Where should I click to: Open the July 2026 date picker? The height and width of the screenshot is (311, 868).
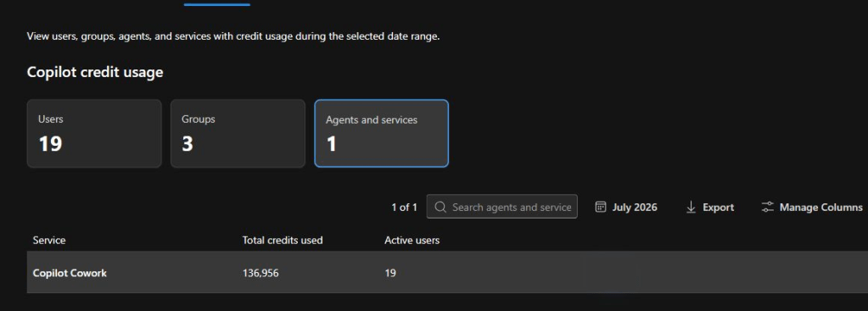626,207
